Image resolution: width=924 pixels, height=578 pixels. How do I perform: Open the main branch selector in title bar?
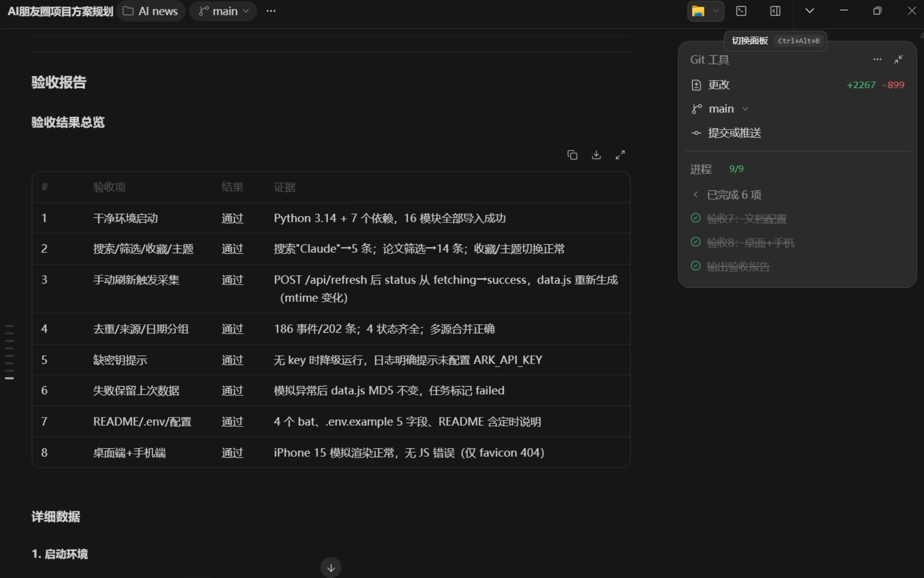click(223, 11)
